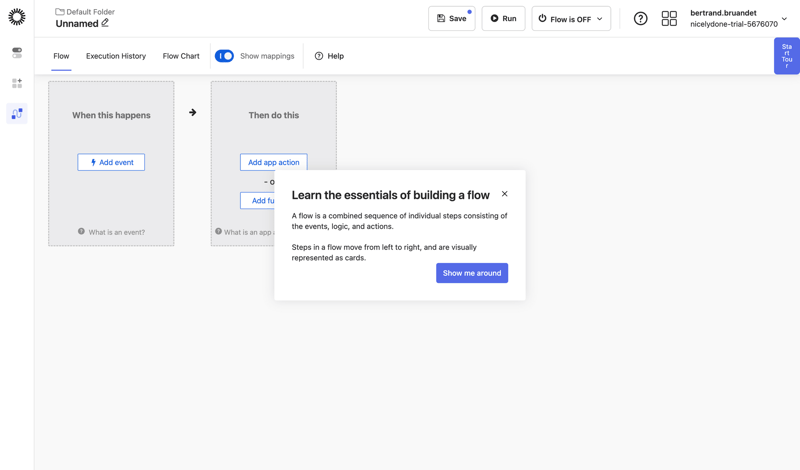800x470 pixels.
Task: Click the Show mappings label
Action: coord(267,56)
